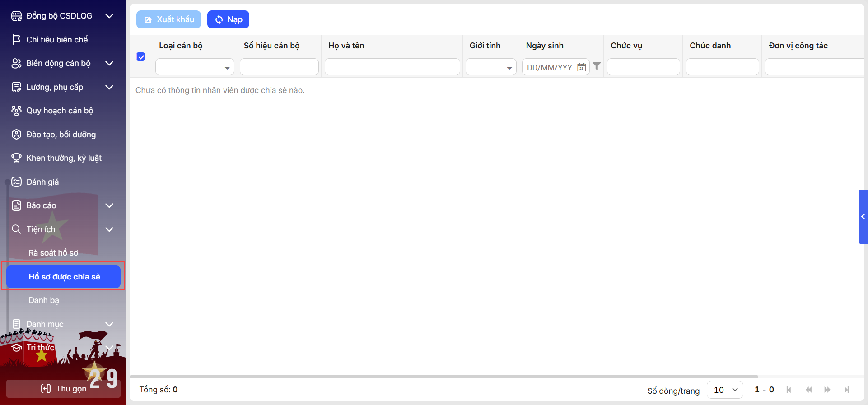The image size is (868, 405).
Task: Open the Loại cán bộ filter dropdown
Action: click(195, 67)
